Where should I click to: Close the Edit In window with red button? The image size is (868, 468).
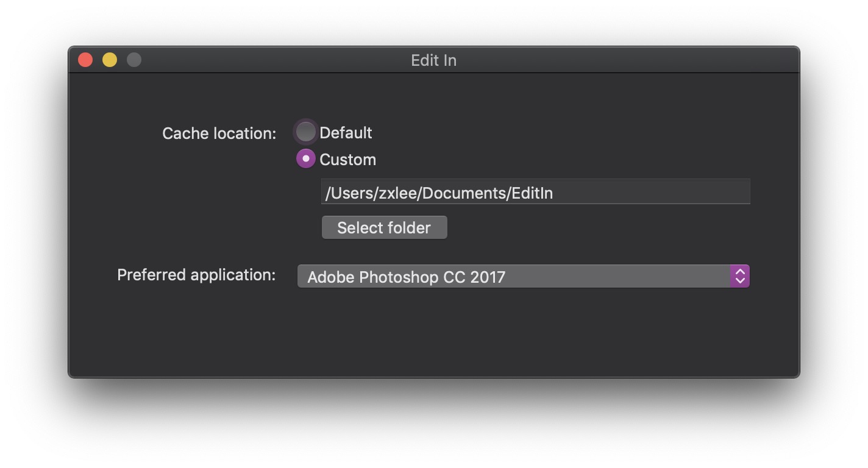(x=85, y=60)
